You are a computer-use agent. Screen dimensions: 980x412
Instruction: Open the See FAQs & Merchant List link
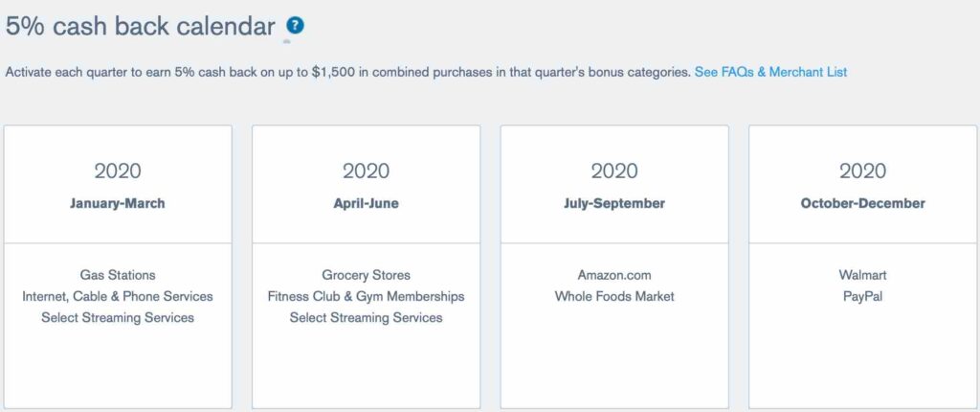point(770,72)
